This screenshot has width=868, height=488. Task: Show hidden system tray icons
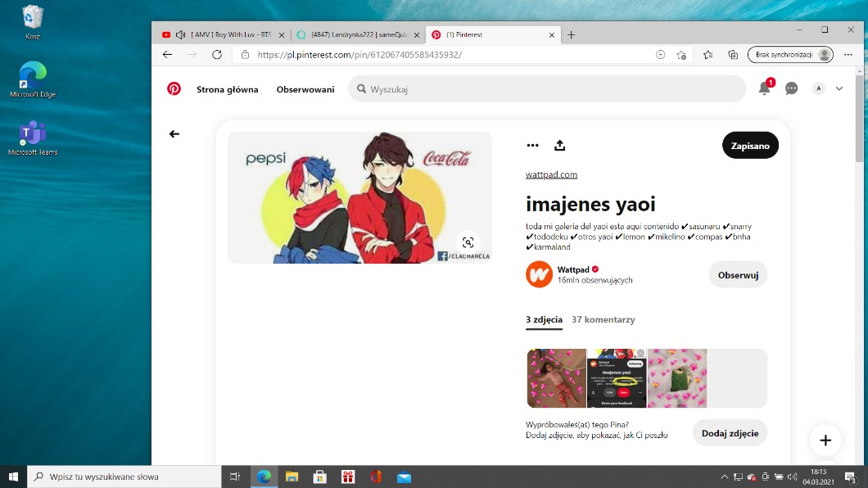pos(724,477)
